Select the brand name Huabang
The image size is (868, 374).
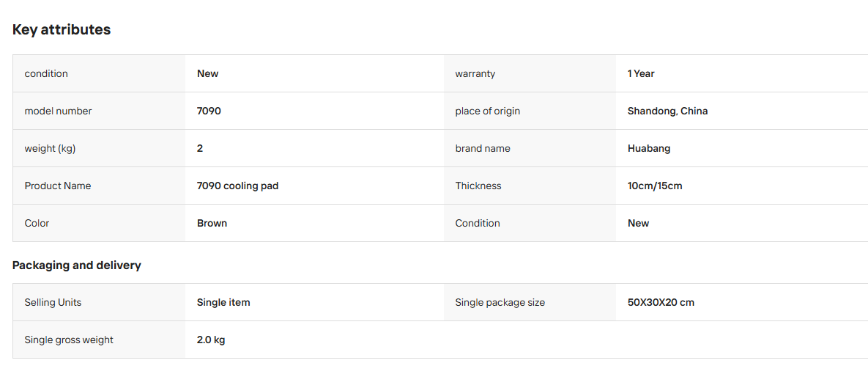(649, 148)
